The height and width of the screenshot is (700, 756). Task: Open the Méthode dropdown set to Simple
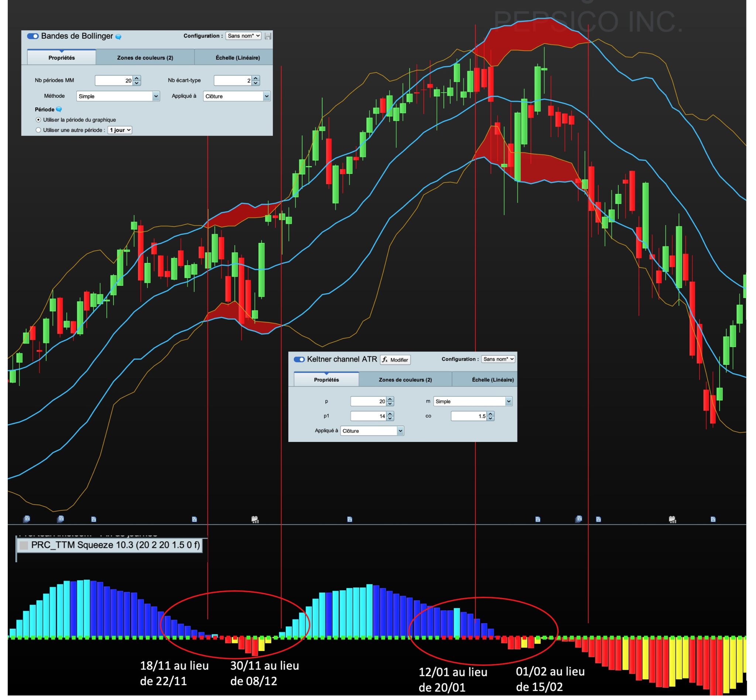tap(118, 96)
